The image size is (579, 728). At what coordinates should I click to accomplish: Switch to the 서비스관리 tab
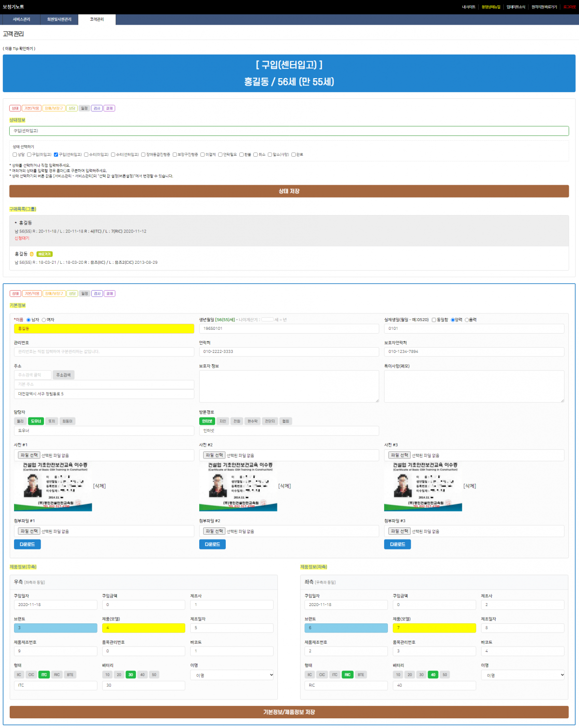pyautogui.click(x=21, y=19)
